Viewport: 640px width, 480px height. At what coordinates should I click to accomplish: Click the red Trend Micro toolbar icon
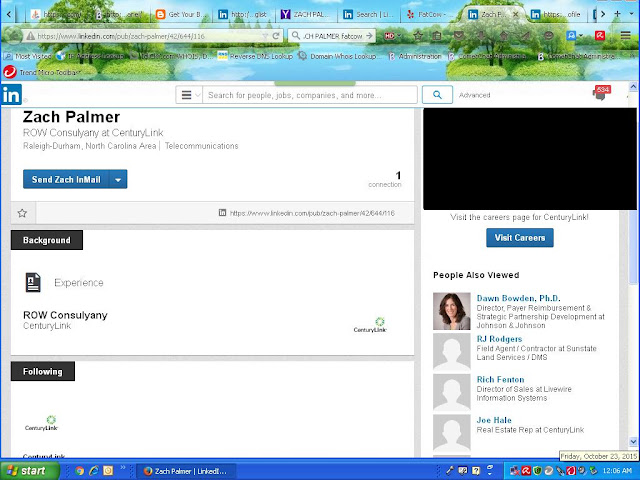(600, 36)
